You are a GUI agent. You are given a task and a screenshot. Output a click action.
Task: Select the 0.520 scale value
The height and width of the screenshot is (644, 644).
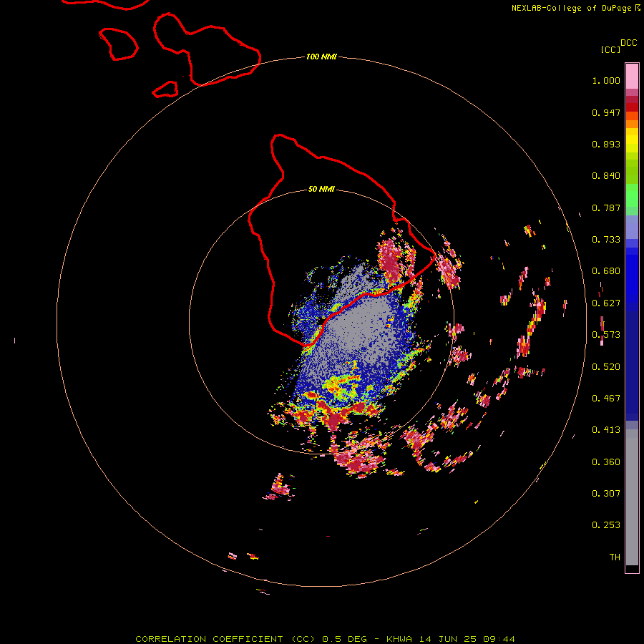click(606, 367)
